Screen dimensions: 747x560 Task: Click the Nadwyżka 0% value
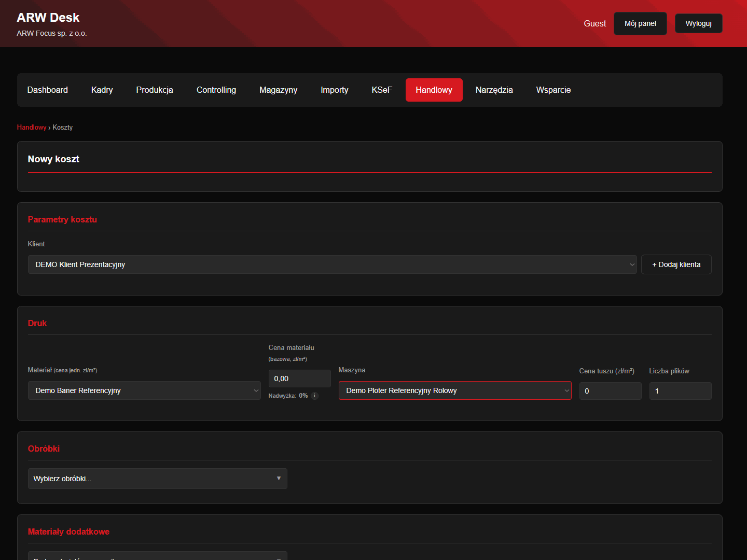point(303,396)
